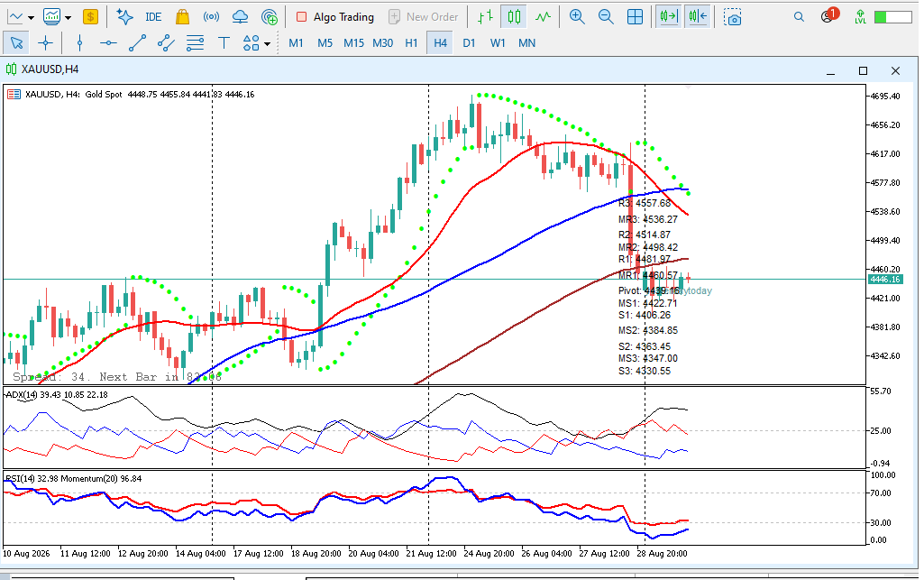The height and width of the screenshot is (580, 924).
Task: Click the 24 Aug 20:00 time axis label
Action: 489,554
